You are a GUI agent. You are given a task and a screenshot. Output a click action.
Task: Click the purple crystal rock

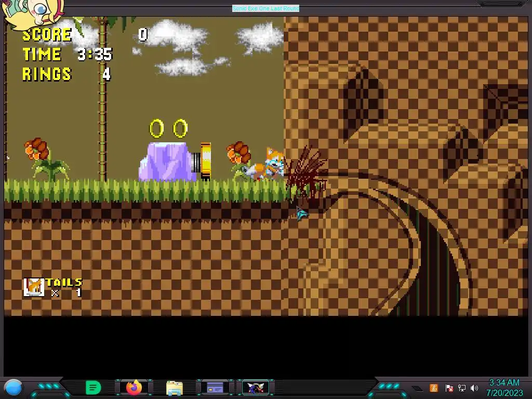click(x=166, y=162)
